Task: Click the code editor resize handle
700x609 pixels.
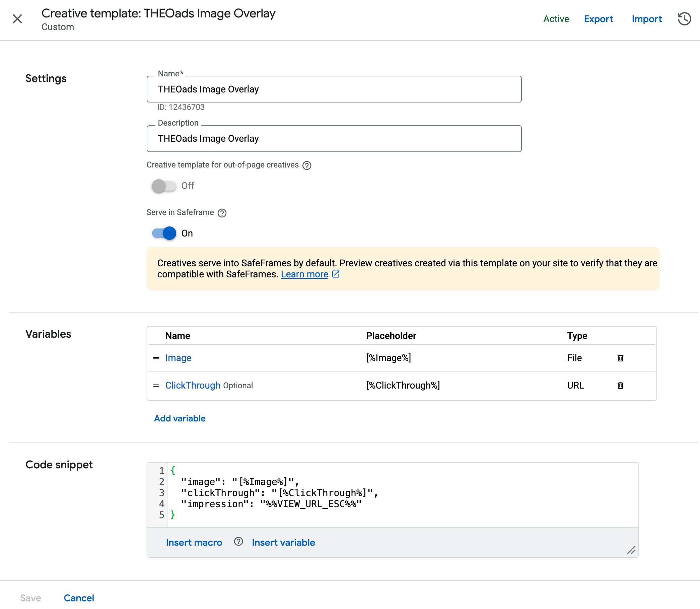Action: (x=631, y=550)
